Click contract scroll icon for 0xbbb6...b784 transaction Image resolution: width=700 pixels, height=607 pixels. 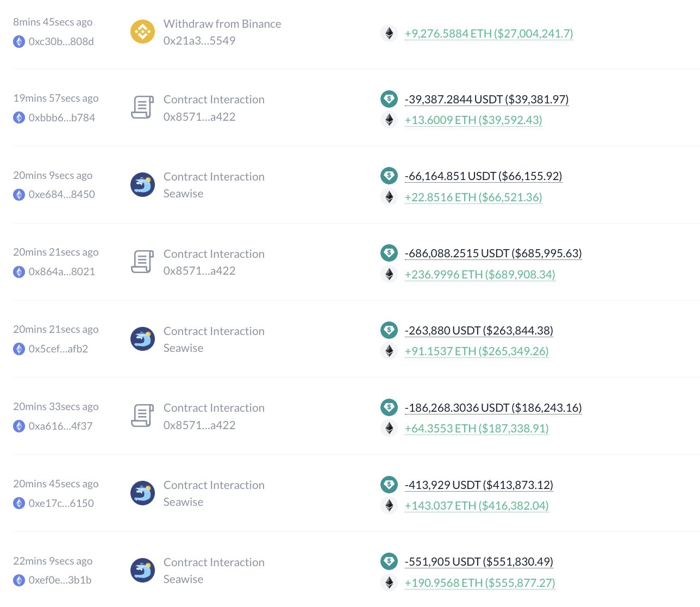click(x=142, y=107)
